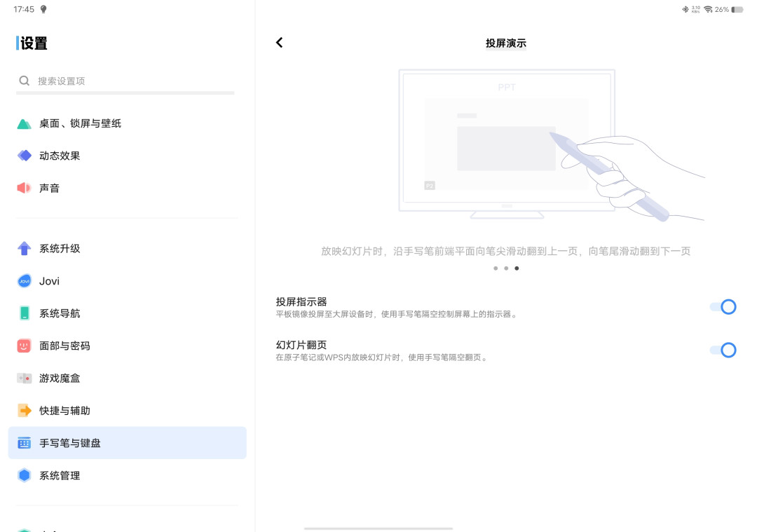The height and width of the screenshot is (532, 757).
Task: Click the 游戏魔盒 gamepad icon
Action: point(24,378)
